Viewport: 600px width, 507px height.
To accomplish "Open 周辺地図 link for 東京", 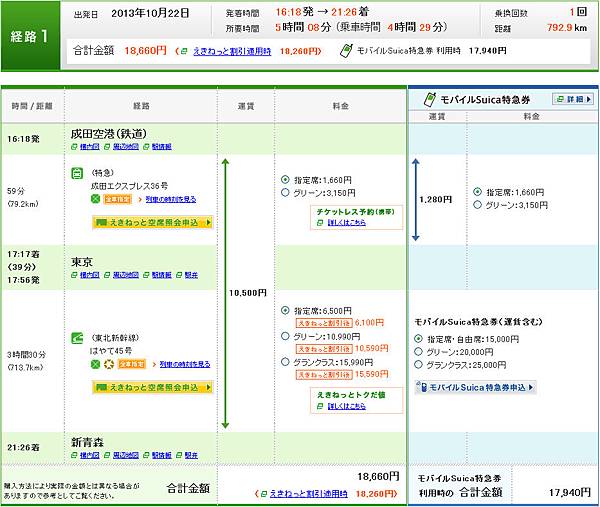I will click(126, 275).
